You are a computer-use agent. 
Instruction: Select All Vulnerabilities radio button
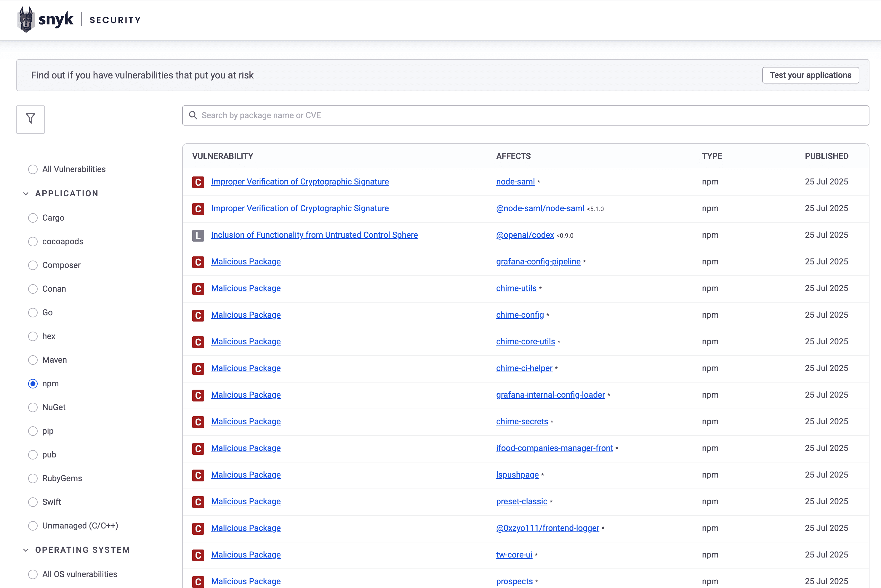click(x=33, y=169)
